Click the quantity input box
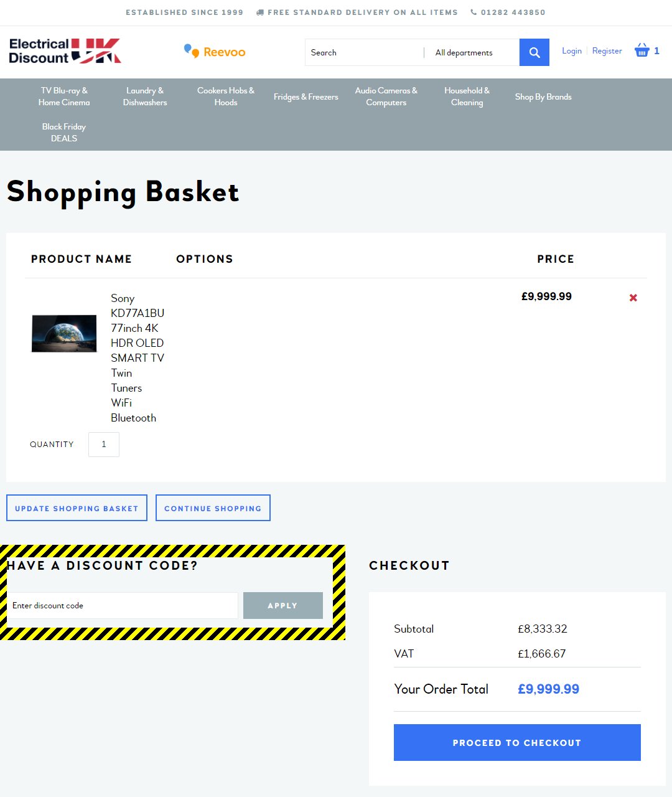This screenshot has width=672, height=797. [104, 445]
